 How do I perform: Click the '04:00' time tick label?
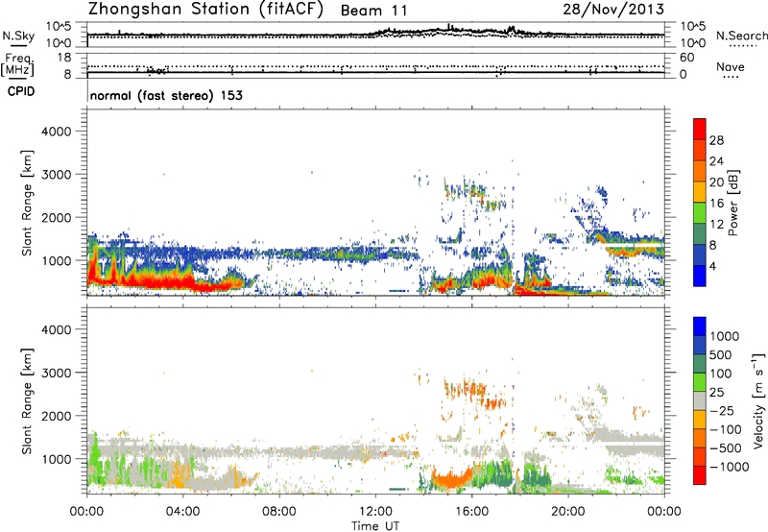[x=182, y=512]
